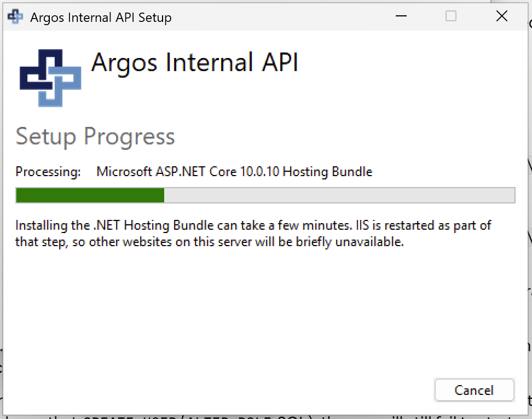Click the disabled maximize window button
The image size is (532, 419).
point(450,16)
